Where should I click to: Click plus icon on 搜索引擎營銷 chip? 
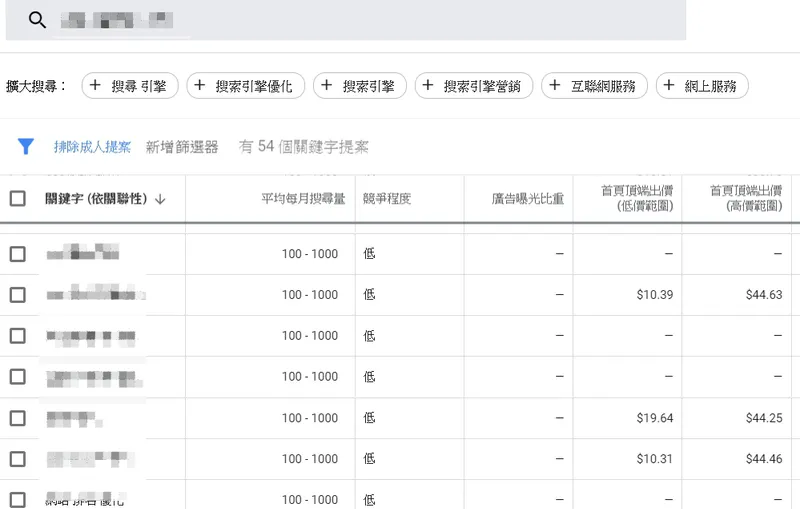[428, 86]
